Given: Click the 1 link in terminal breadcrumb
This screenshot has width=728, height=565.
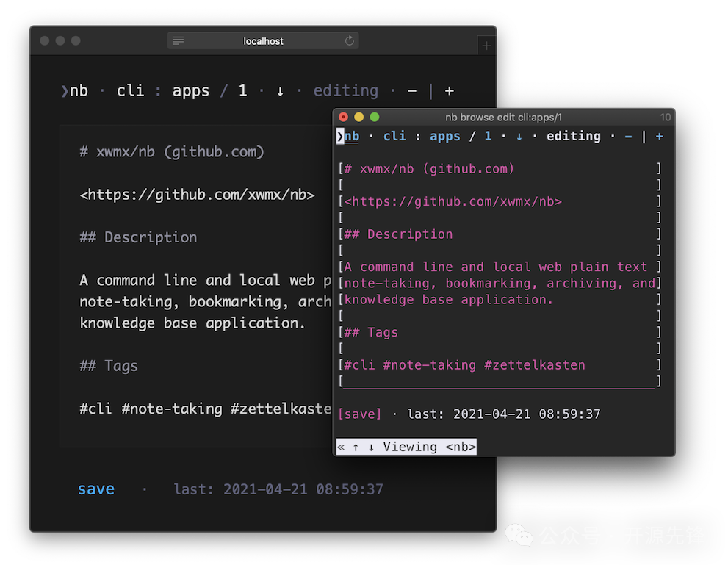Looking at the screenshot, I should coord(488,136).
